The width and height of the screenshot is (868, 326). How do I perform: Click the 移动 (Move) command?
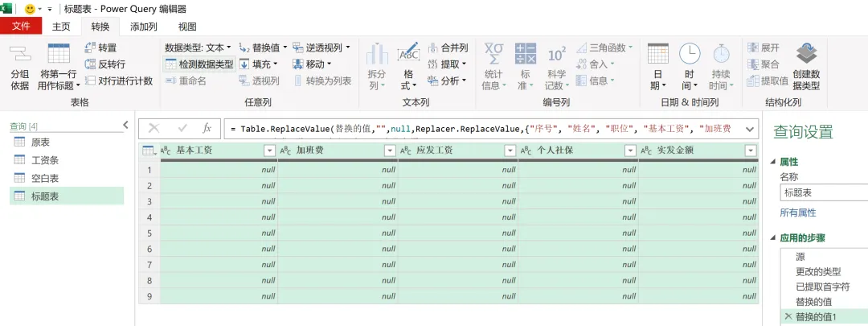point(312,64)
